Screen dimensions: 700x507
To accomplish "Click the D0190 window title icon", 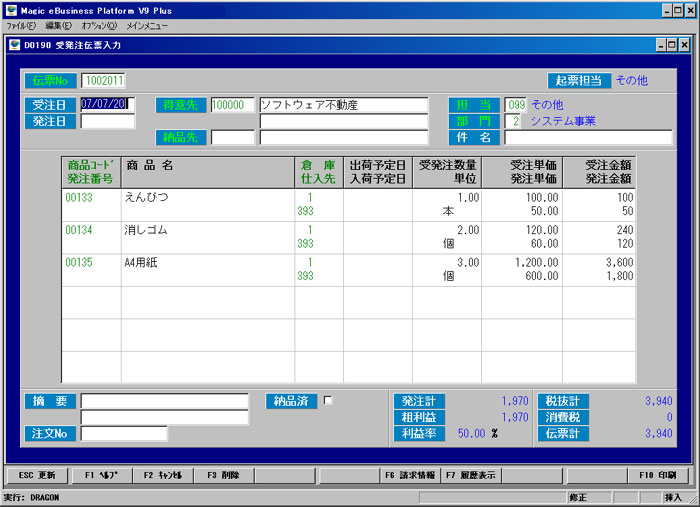I will (x=15, y=45).
